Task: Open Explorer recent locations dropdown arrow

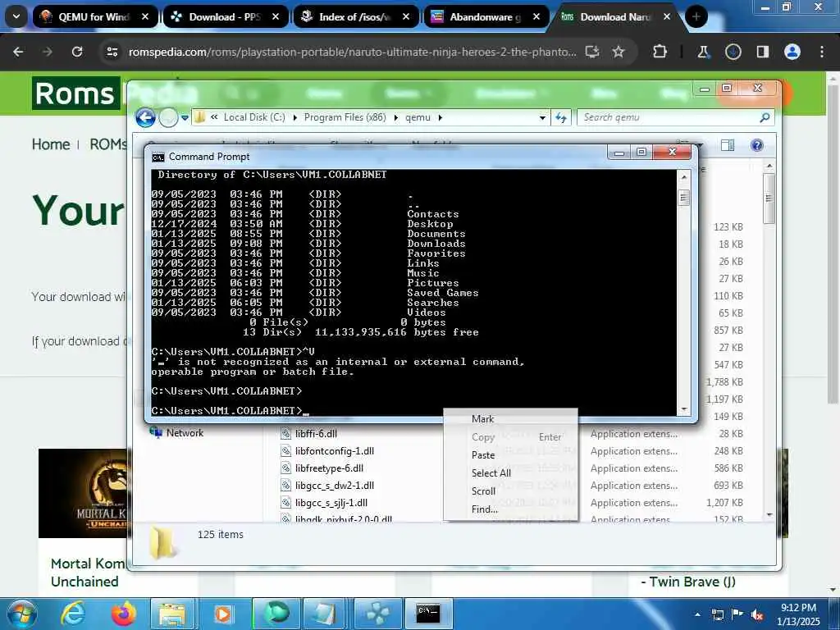Action: (x=185, y=117)
